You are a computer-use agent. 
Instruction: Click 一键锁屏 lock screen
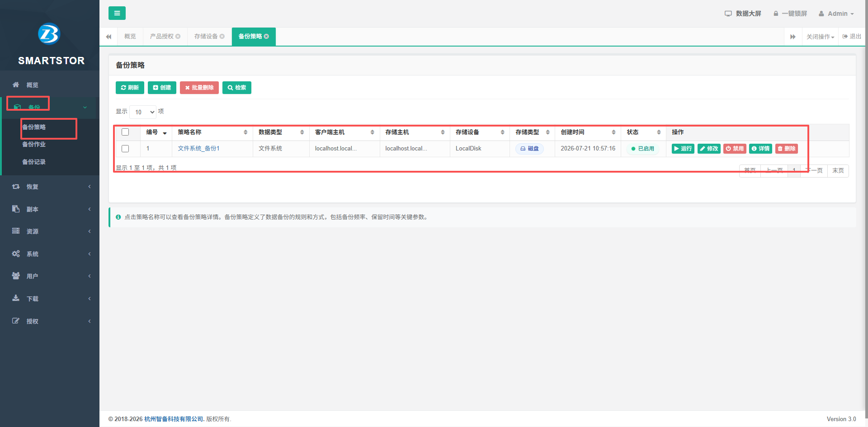790,14
